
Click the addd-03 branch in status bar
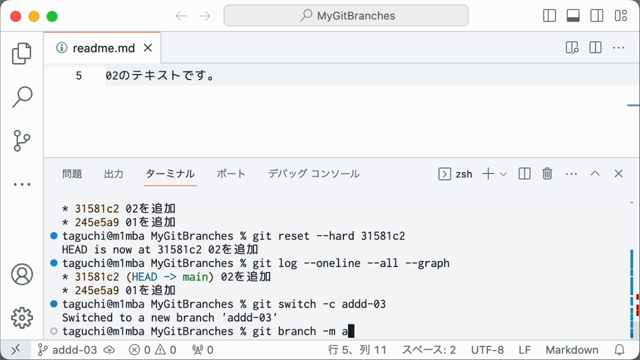pyautogui.click(x=67, y=350)
